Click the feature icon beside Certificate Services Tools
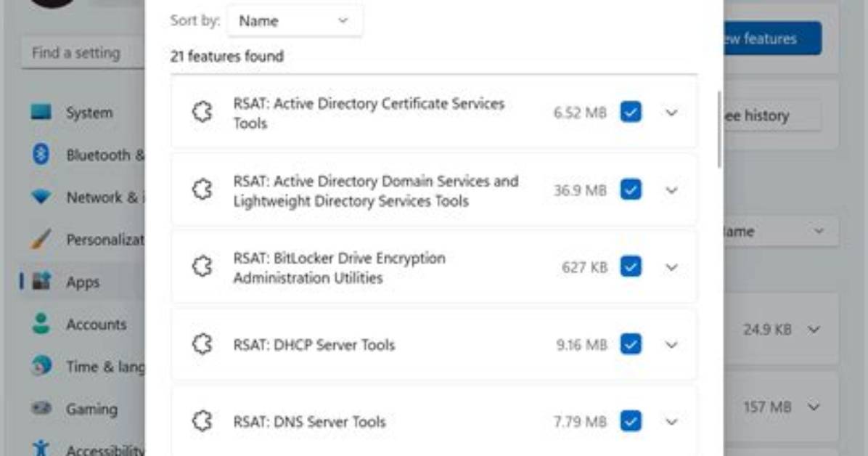The width and height of the screenshot is (868, 456). tap(202, 112)
